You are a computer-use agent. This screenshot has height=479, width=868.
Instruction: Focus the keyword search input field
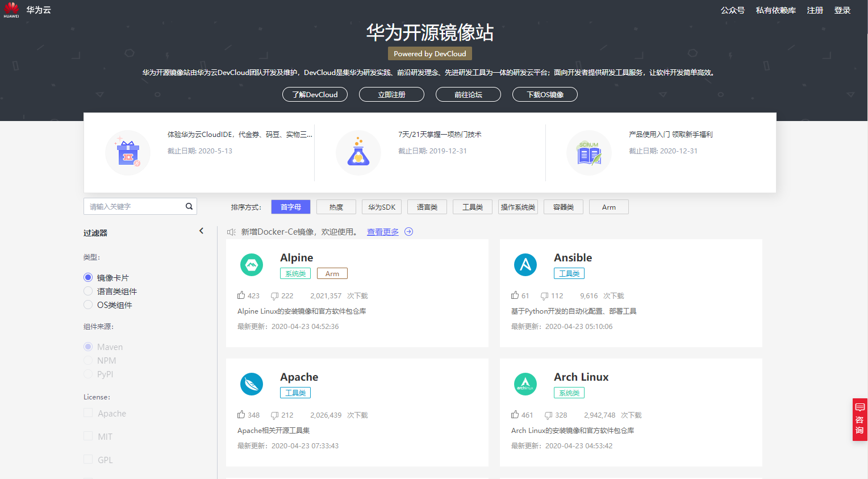[140, 206]
